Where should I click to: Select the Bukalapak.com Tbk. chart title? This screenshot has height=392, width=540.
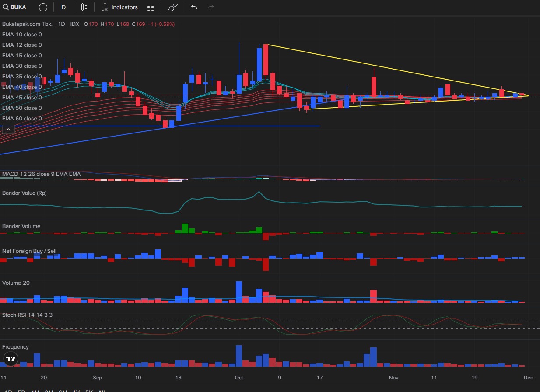[x=41, y=24]
